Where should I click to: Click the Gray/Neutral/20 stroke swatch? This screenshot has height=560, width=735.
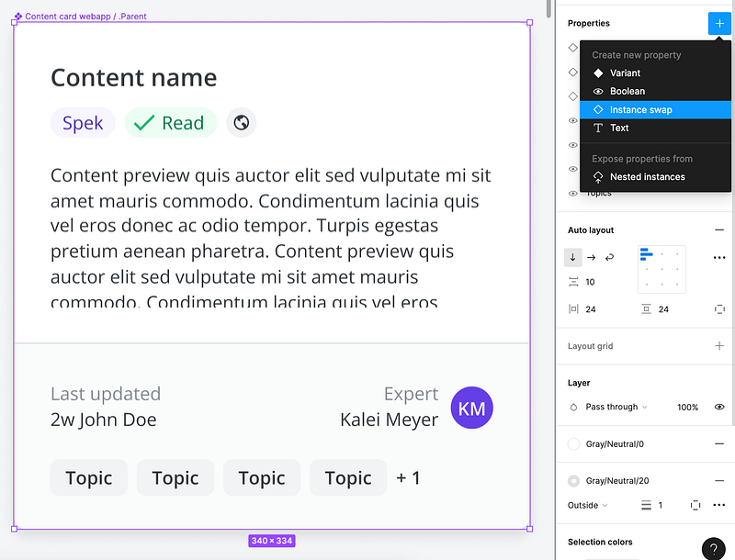(573, 481)
